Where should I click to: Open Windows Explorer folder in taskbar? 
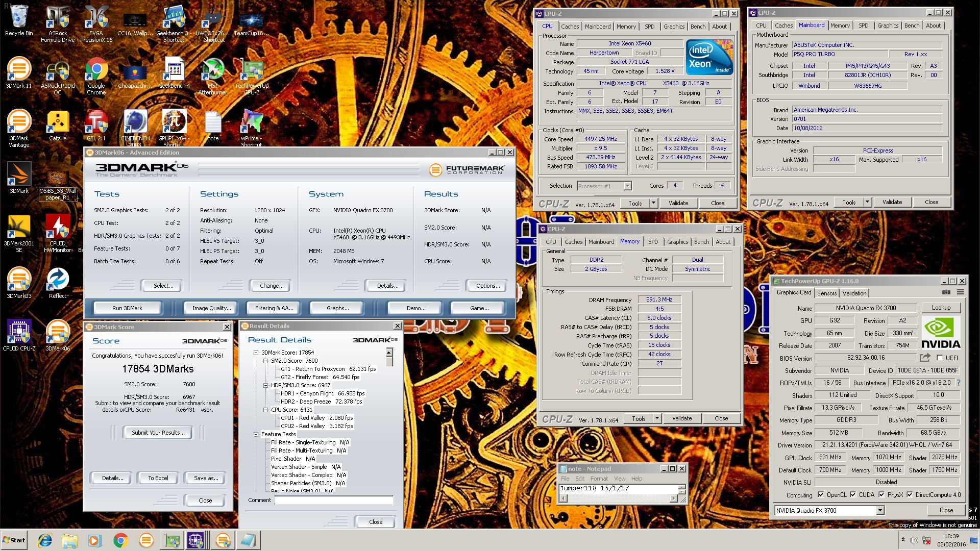coord(70,540)
